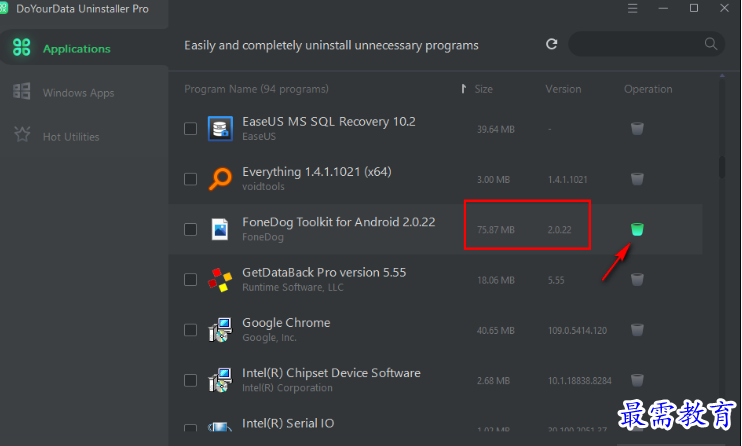Focus the program search field
The image size is (742, 446).
[646, 44]
